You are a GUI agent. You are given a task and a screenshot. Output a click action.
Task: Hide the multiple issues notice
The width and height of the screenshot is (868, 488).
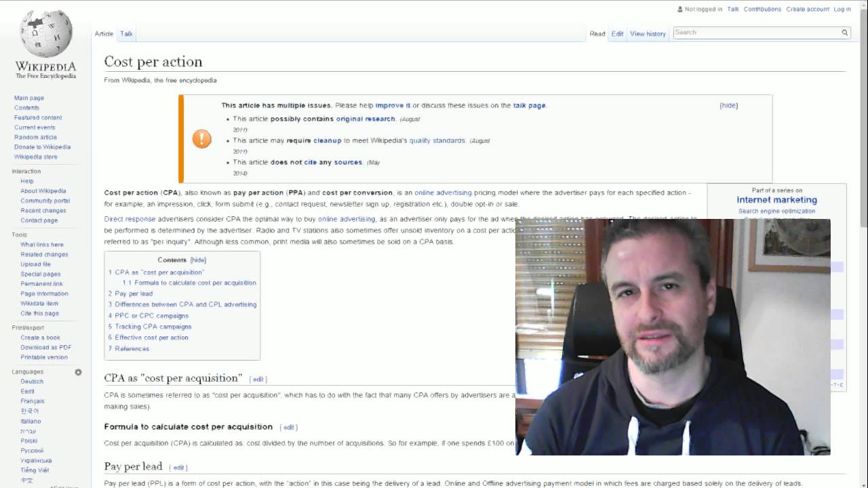coord(729,106)
